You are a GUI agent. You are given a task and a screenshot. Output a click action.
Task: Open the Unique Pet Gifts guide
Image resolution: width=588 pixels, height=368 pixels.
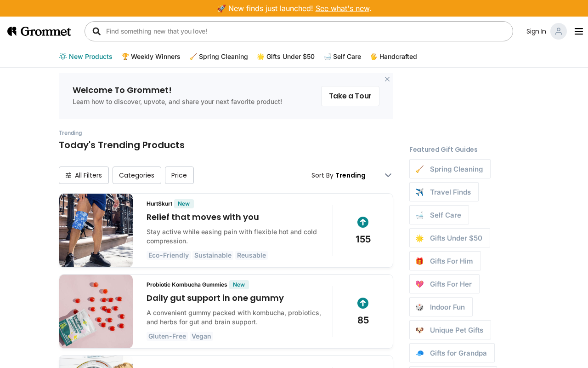[x=450, y=330]
